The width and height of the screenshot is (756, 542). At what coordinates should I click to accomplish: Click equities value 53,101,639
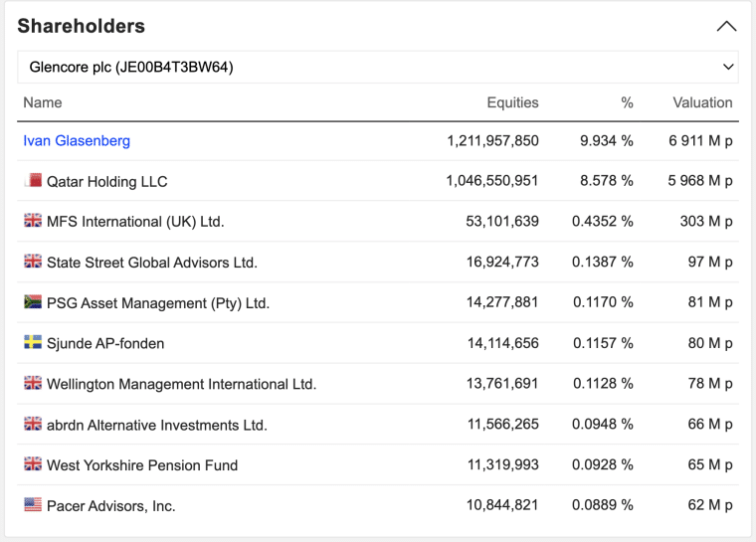[502, 222]
